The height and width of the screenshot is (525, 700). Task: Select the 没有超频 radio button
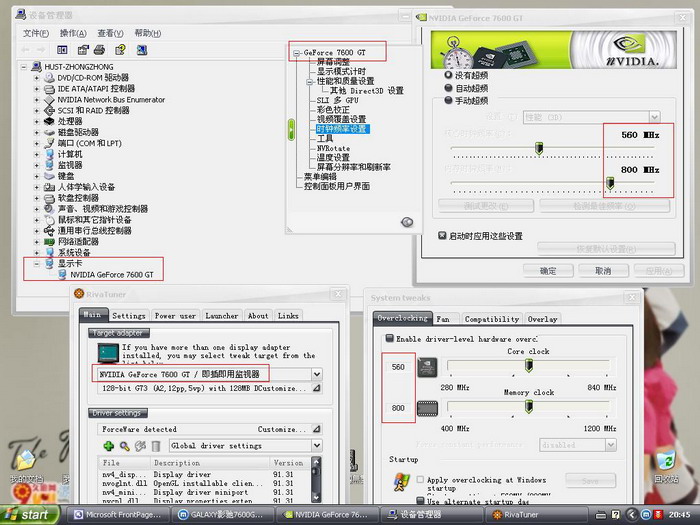pyautogui.click(x=448, y=75)
